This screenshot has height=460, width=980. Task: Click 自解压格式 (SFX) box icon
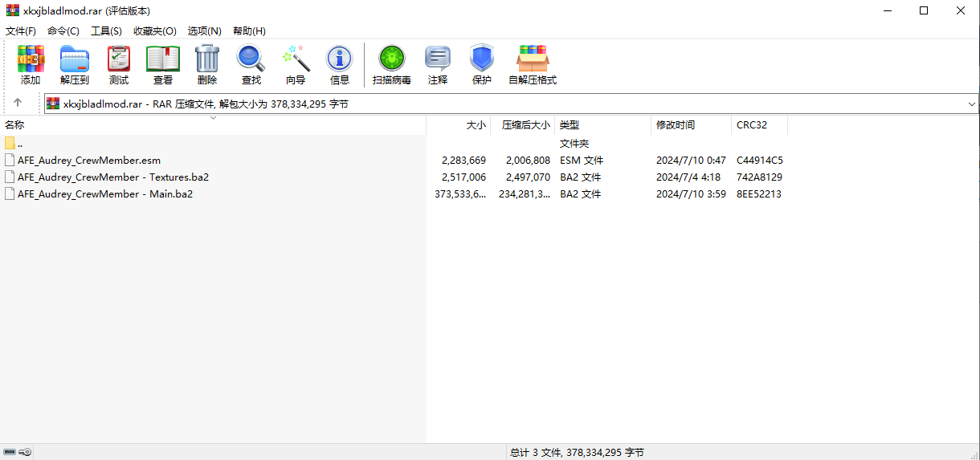click(x=533, y=59)
